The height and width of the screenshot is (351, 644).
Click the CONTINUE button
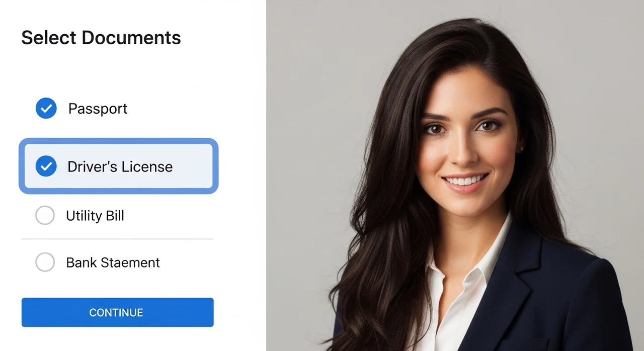pyautogui.click(x=117, y=312)
